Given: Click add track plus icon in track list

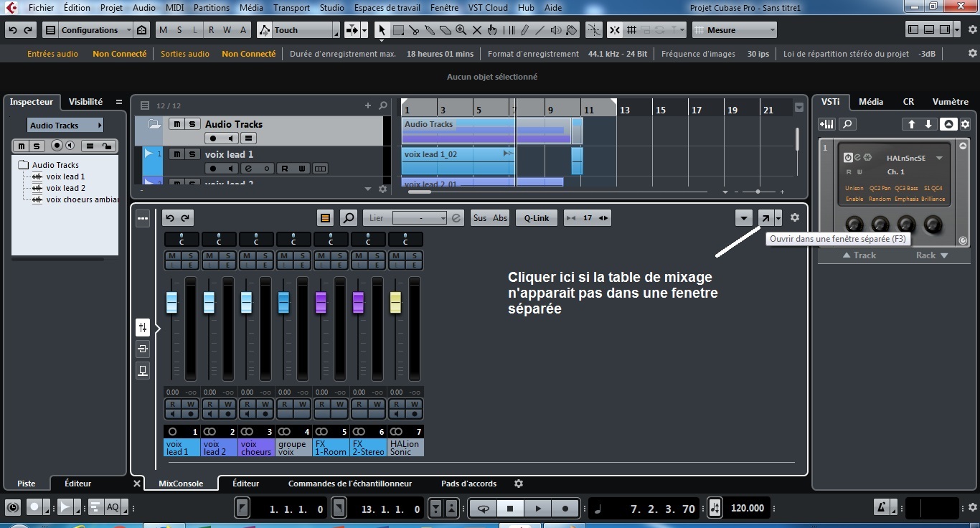Looking at the screenshot, I should point(368,105).
